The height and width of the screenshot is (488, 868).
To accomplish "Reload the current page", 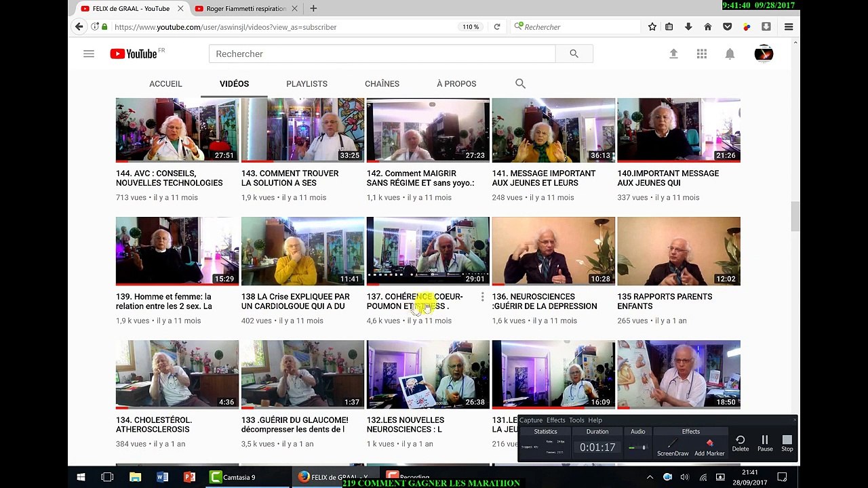I will pos(496,26).
